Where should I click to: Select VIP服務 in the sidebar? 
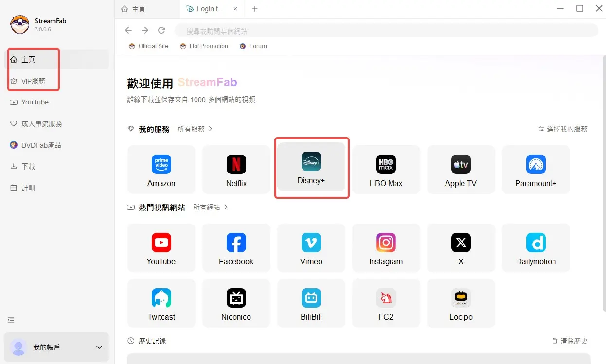click(x=56, y=81)
